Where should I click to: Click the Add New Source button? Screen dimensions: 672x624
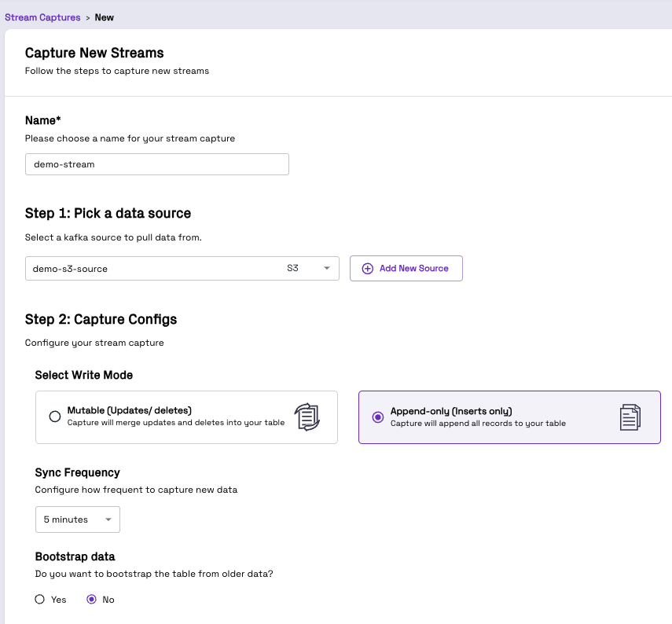[406, 269]
